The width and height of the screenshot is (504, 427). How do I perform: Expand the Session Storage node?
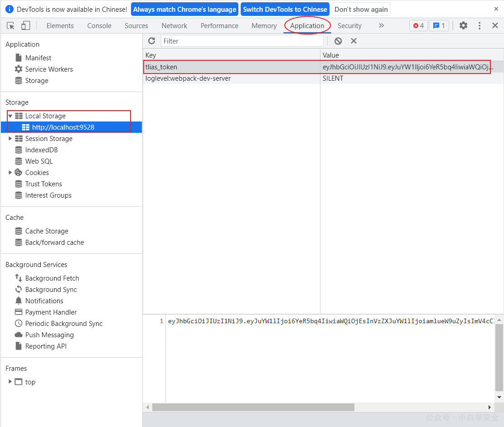[10, 139]
